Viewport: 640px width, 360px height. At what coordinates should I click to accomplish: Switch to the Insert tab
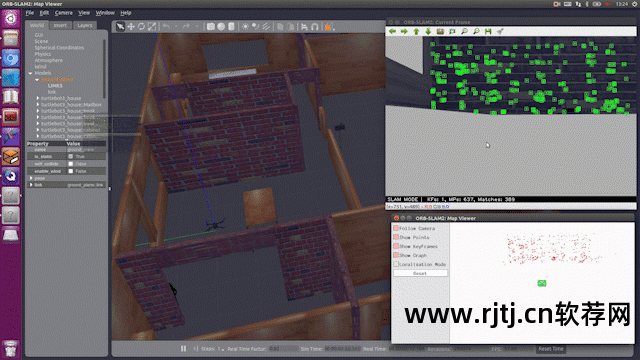click(60, 25)
